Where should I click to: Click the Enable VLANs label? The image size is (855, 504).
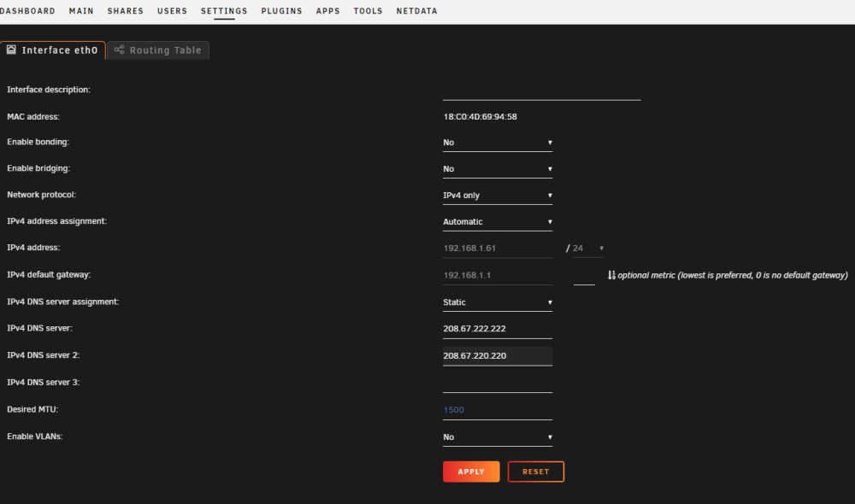[35, 437]
